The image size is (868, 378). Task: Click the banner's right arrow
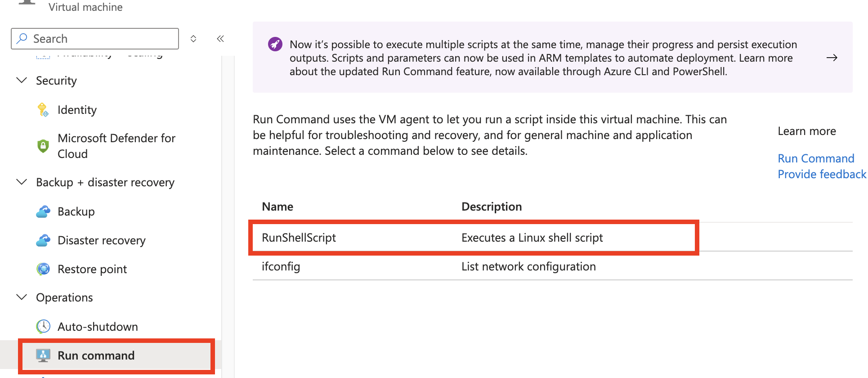click(x=832, y=58)
